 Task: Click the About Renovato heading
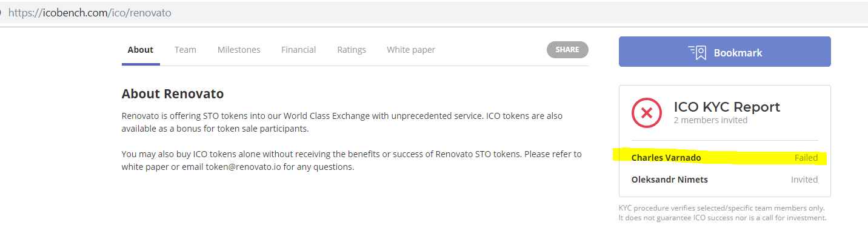173,93
